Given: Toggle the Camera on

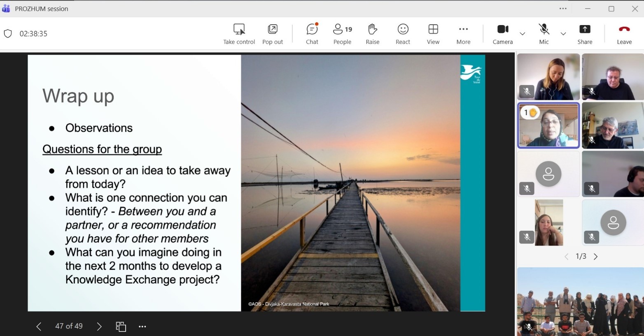Looking at the screenshot, I should [502, 34].
